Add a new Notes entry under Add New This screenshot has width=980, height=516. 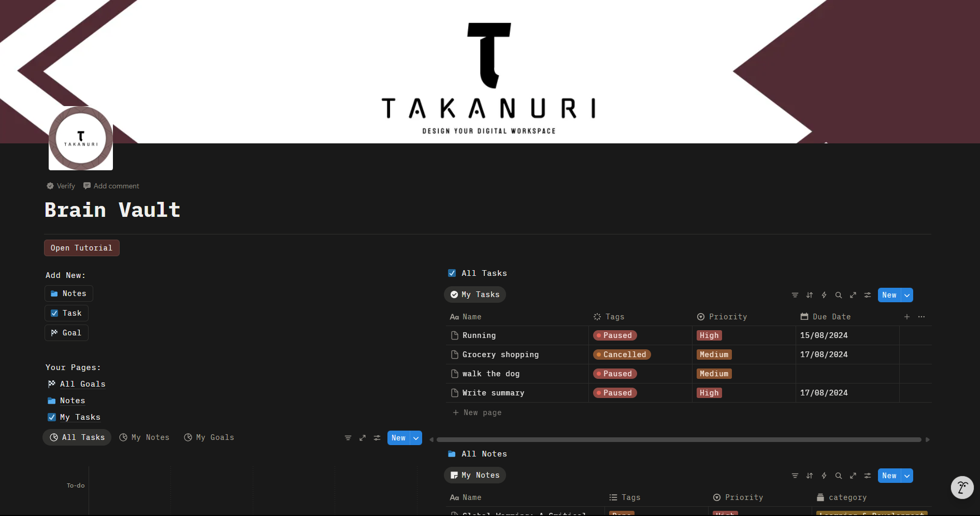[x=69, y=293]
